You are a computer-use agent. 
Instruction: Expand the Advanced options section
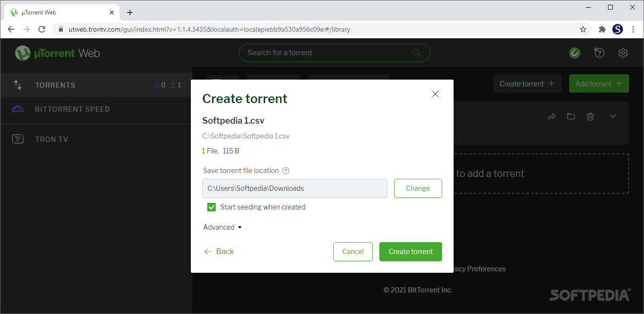[x=222, y=227]
